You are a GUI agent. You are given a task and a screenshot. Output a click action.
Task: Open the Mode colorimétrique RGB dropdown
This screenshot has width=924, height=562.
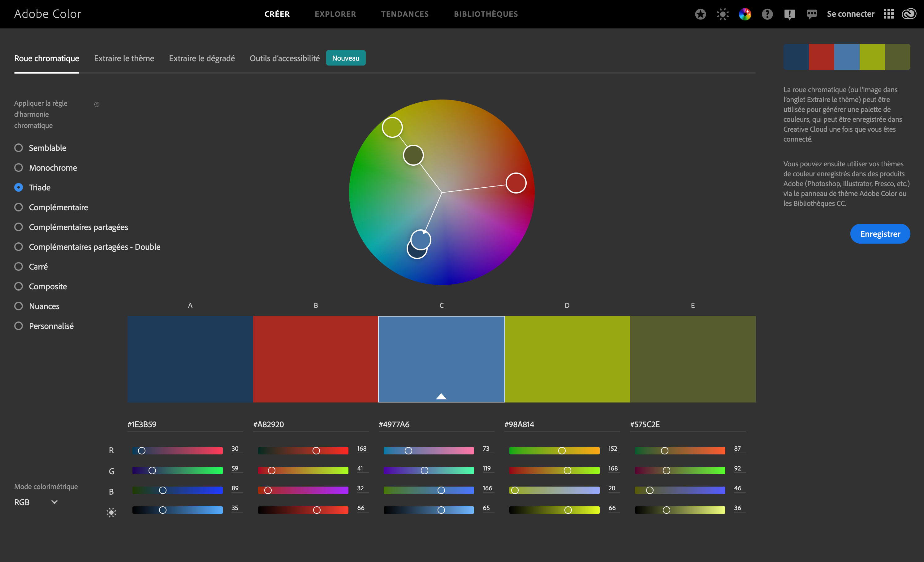click(36, 502)
